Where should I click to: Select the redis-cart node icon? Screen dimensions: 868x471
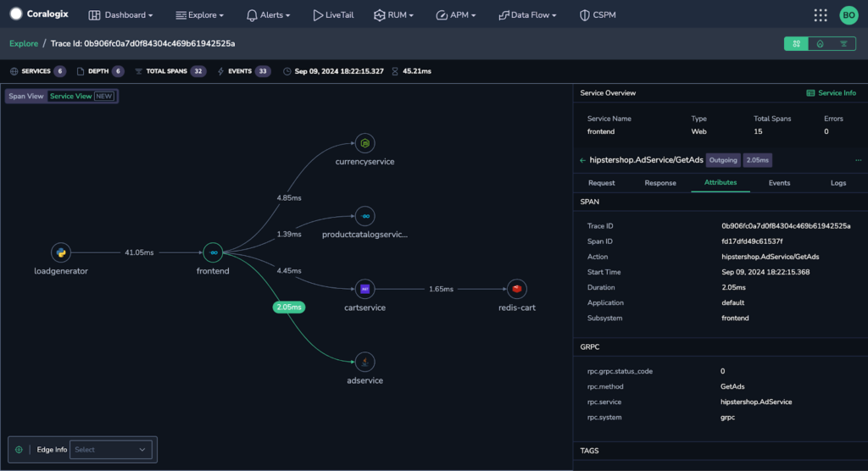pyautogui.click(x=516, y=289)
